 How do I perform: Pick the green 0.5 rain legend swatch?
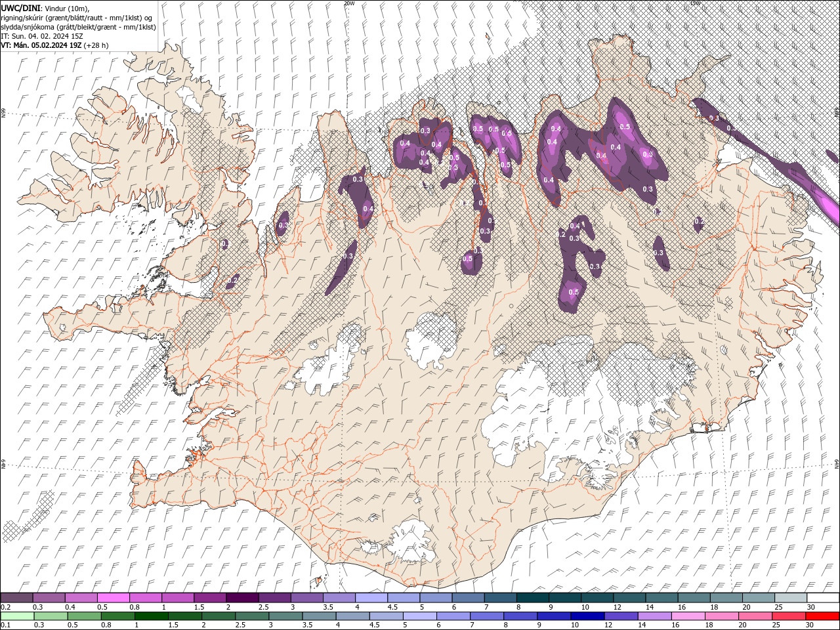pos(84,616)
